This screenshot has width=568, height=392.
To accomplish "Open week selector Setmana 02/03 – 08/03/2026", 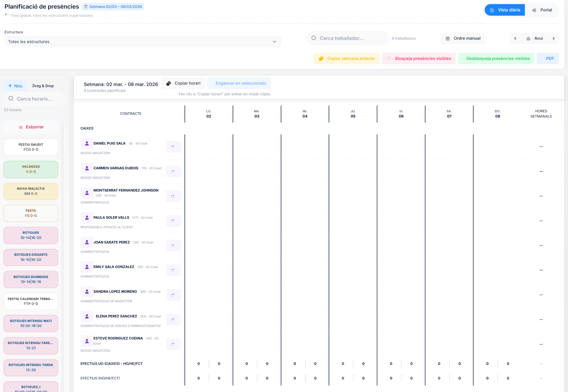I will tap(113, 7).
